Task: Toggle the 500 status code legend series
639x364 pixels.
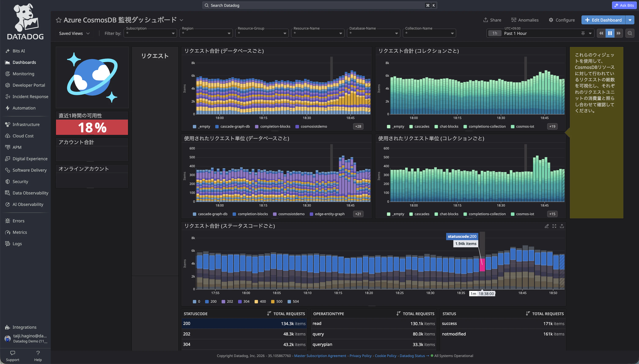Action: tap(277, 301)
